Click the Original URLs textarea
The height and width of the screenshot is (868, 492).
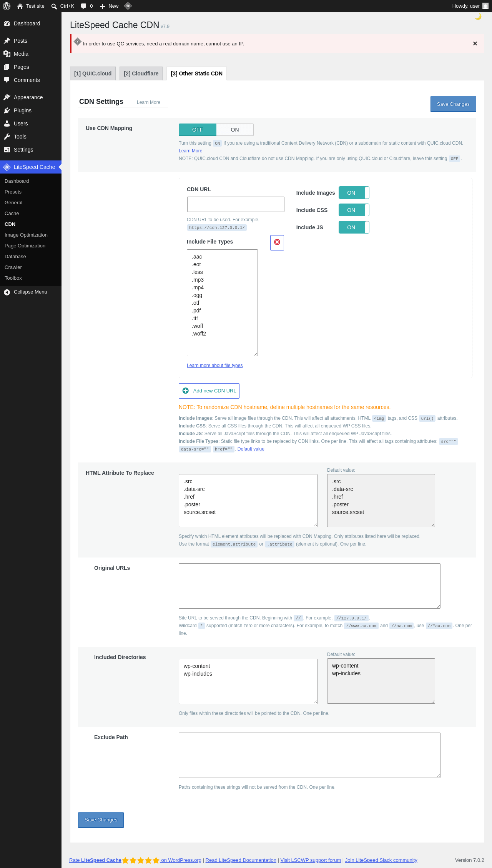(309, 586)
